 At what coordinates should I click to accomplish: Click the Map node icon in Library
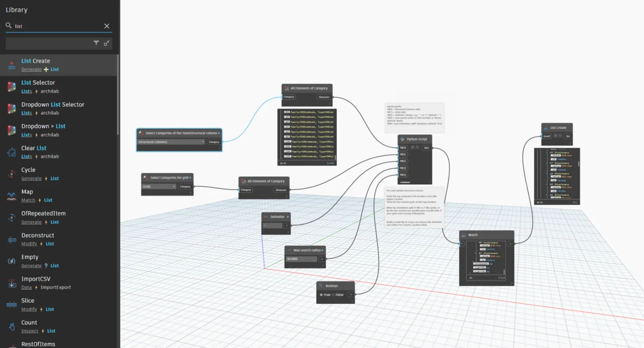[12, 196]
